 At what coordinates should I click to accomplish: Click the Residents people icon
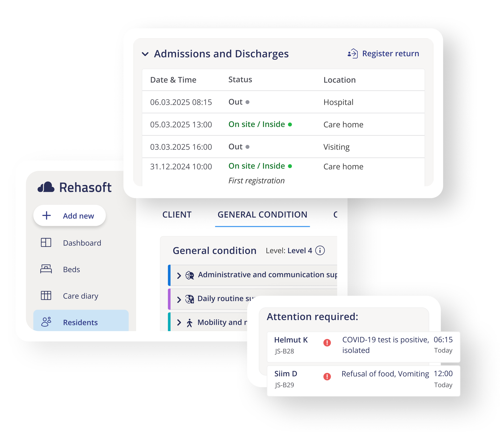coord(46,322)
